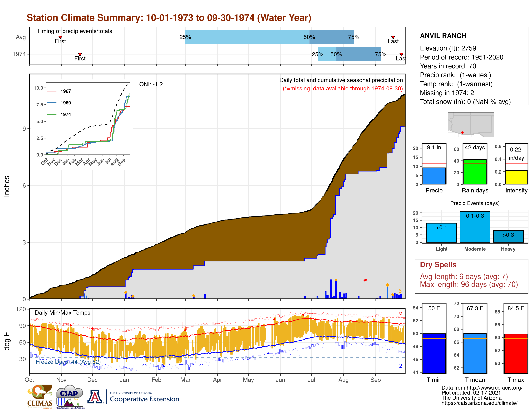
Task: Click the Jul label on bottom axis
Action: click(311, 380)
